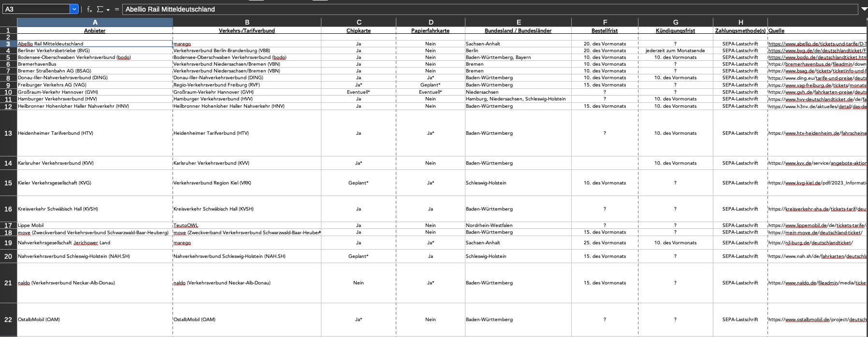Viewport: 868px width, 337px height.
Task: Click into the Name Box showing A3
Action: point(36,9)
